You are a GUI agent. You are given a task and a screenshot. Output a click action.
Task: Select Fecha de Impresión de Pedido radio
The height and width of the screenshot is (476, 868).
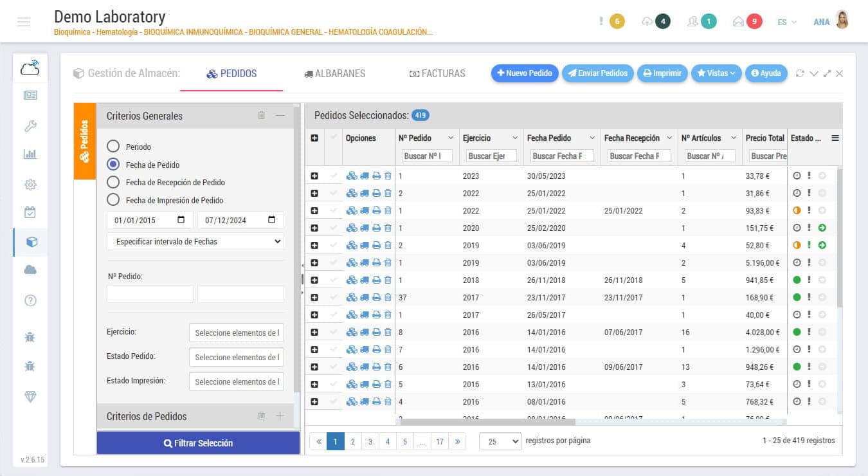coord(113,199)
